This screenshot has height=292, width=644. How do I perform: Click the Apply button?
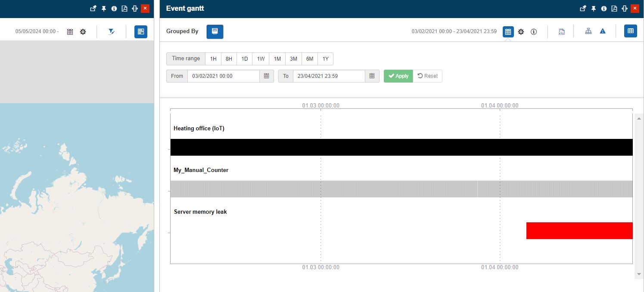coord(398,76)
